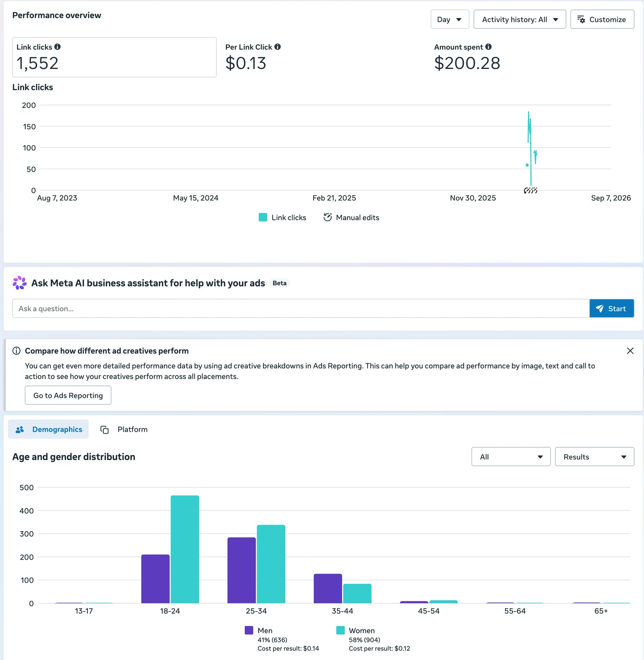Screen dimensions: 644x660
Task: Click the Men 41% (636) legend text
Action: [272, 640]
